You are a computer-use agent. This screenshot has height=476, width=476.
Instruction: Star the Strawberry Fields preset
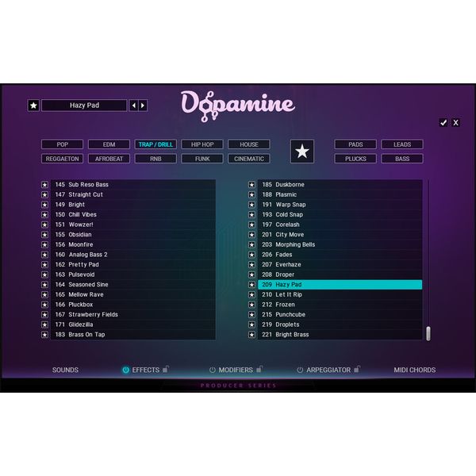click(44, 315)
